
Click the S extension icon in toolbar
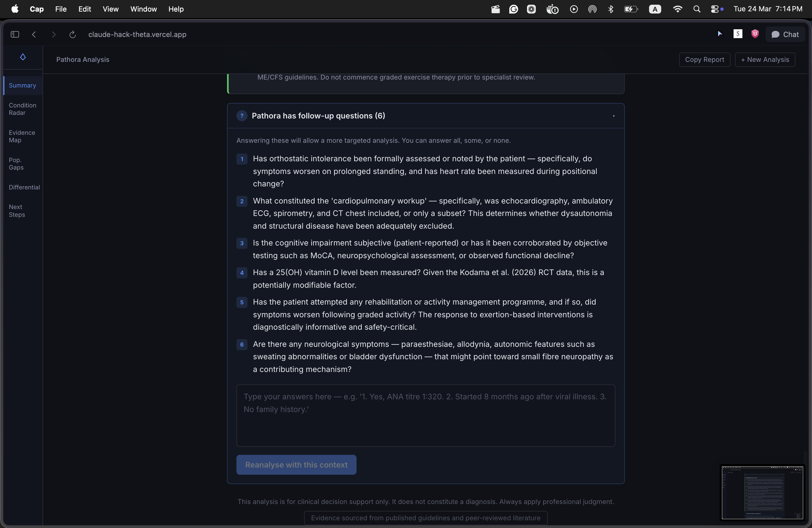coord(738,34)
